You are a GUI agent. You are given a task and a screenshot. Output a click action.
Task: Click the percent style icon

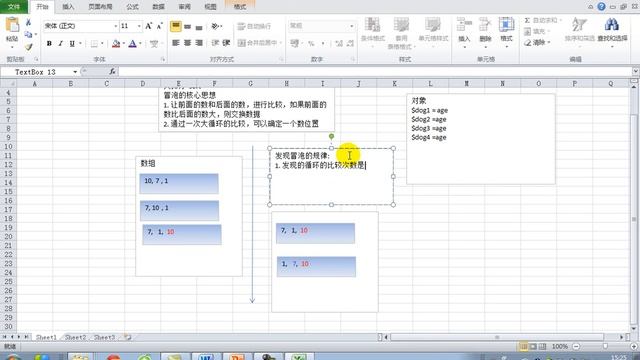[311, 43]
